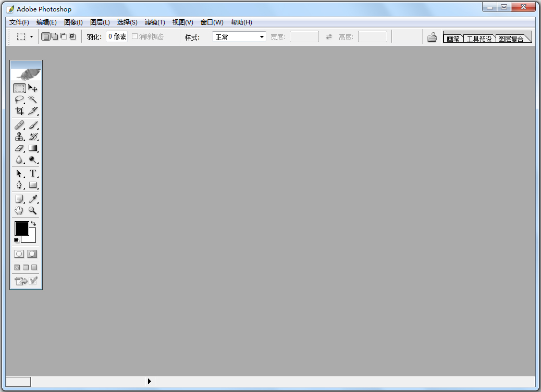Switch to Add to selection mode

point(55,36)
